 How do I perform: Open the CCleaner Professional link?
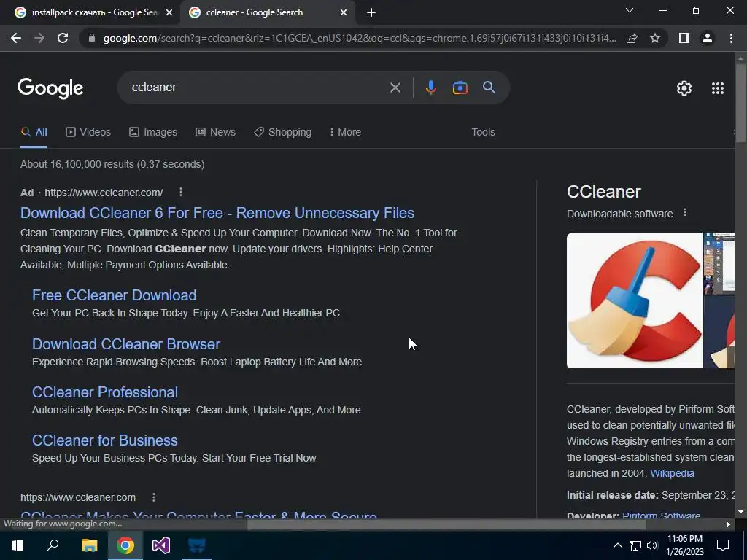(x=105, y=392)
